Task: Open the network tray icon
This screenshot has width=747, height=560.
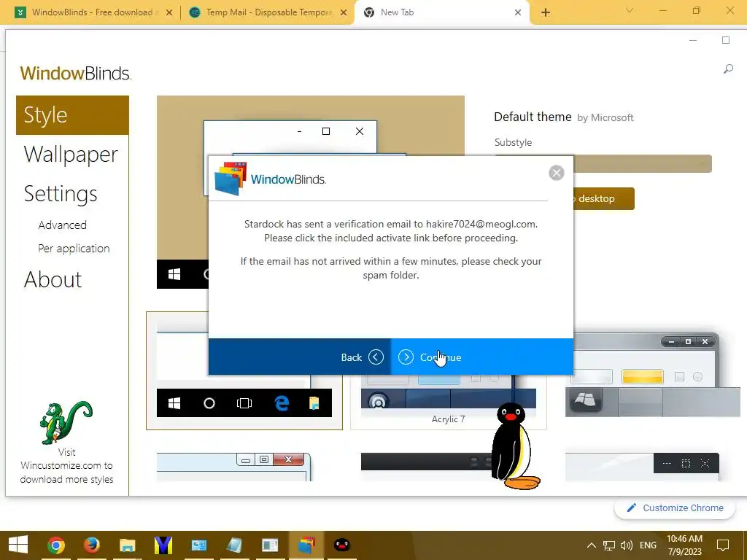Action: 609,545
